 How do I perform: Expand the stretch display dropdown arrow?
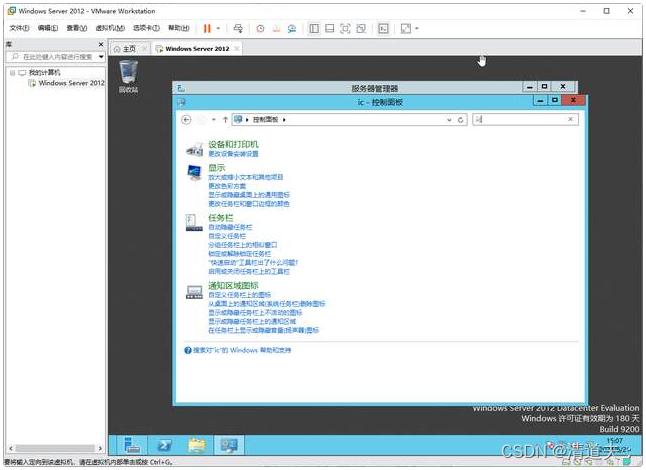417,28
